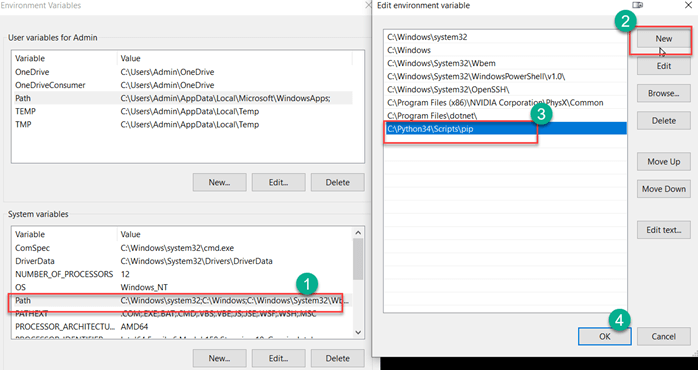Select the C:\Program Files\dotnet\ entry
The width and height of the screenshot is (698, 370).
[x=505, y=116]
